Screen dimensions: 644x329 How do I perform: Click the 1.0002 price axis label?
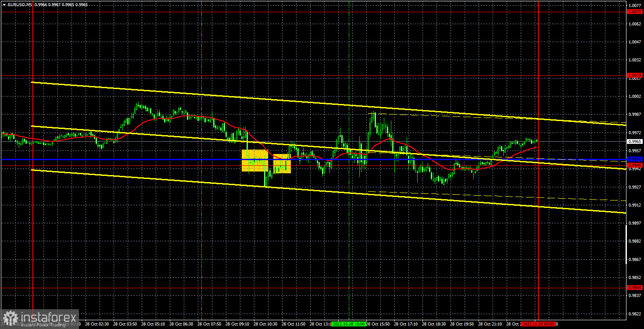point(635,96)
